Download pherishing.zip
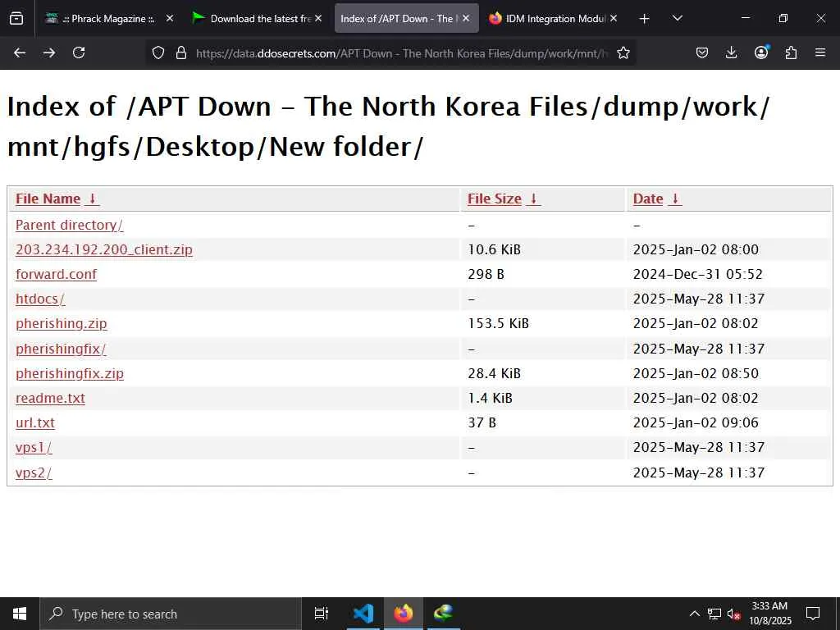The width and height of the screenshot is (840, 630). point(61,323)
